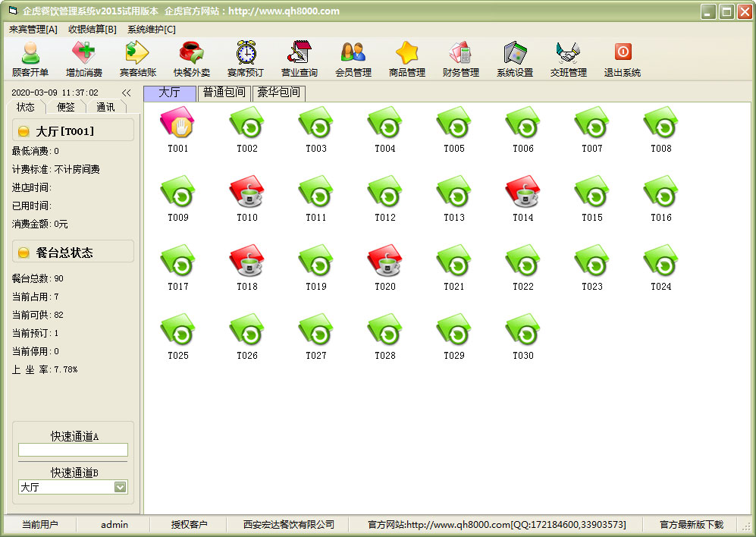Screen dimensions: 756x537
Task: Open the 系统维护[C] menu
Action: tap(151, 29)
